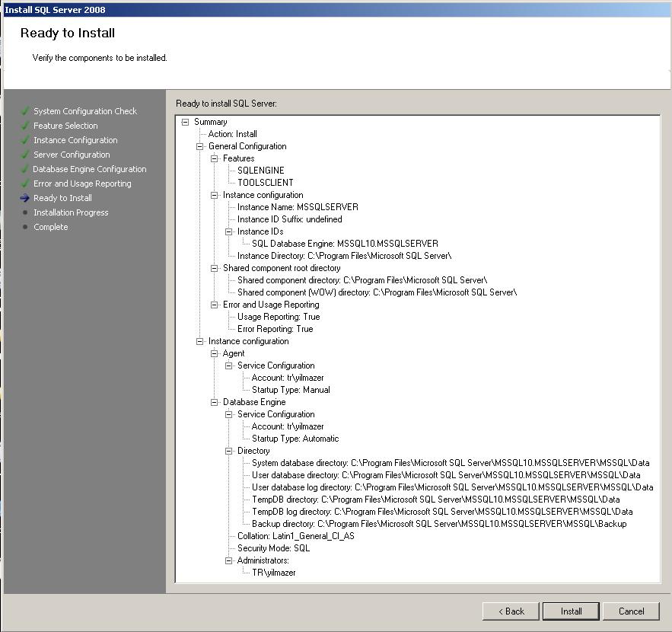672x632 pixels.
Task: Select the TempDB log directory row
Action: [x=442, y=512]
